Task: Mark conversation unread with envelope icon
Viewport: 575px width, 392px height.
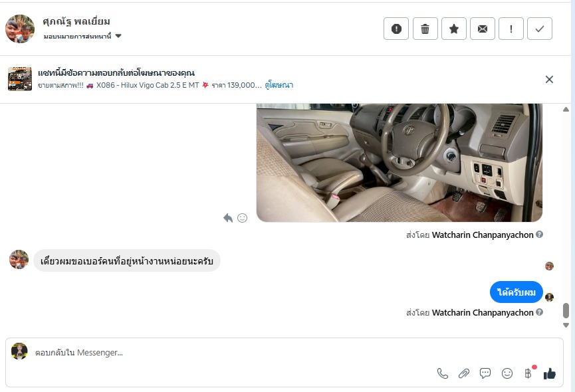Action: [x=482, y=29]
